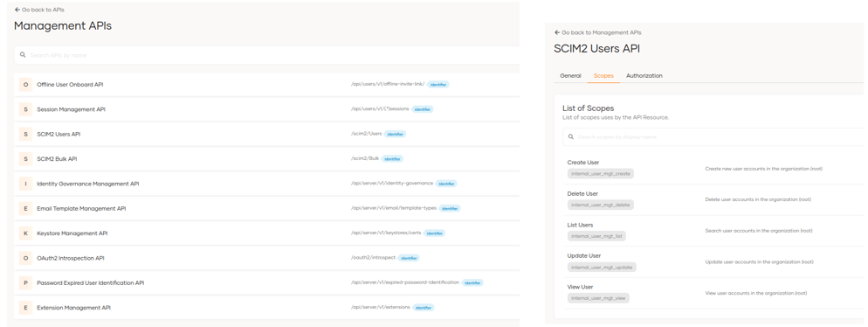This screenshot has height=327, width=868.
Task: Click the identifier badge next to /scim2/Users
Action: click(x=395, y=134)
